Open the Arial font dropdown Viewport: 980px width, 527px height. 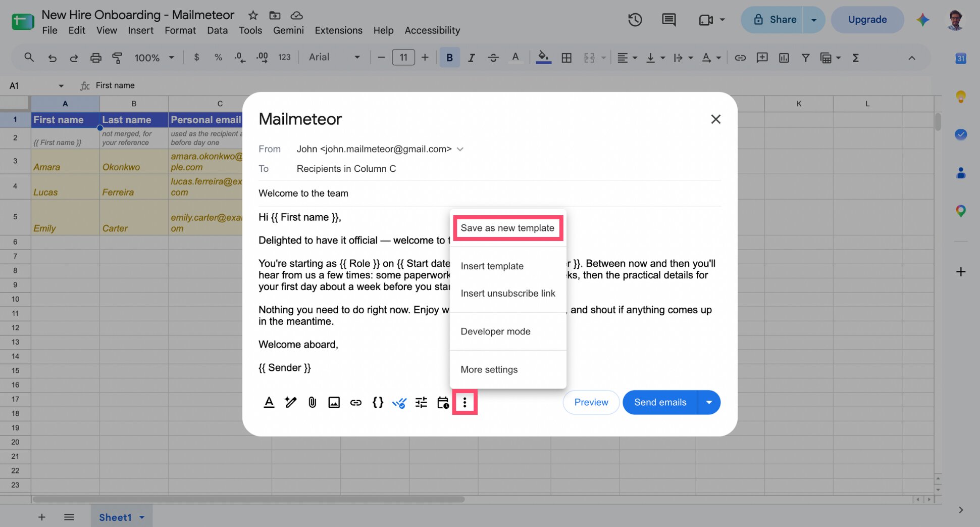(x=334, y=58)
